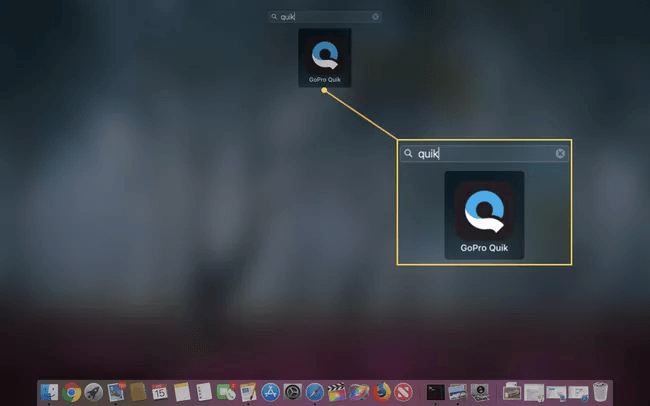Launch Google Chrome from the Dock
The height and width of the screenshot is (406, 650).
(71, 392)
